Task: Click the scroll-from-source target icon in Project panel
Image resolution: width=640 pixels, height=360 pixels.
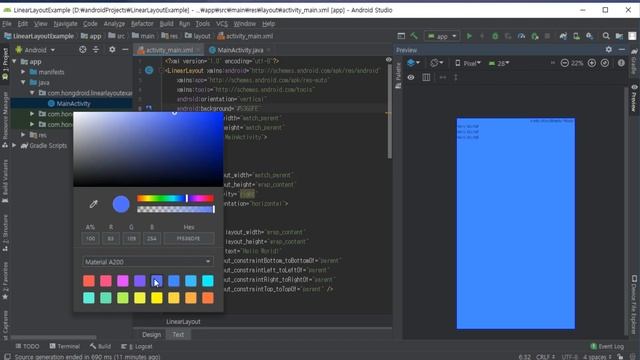Action: pyautogui.click(x=82, y=50)
